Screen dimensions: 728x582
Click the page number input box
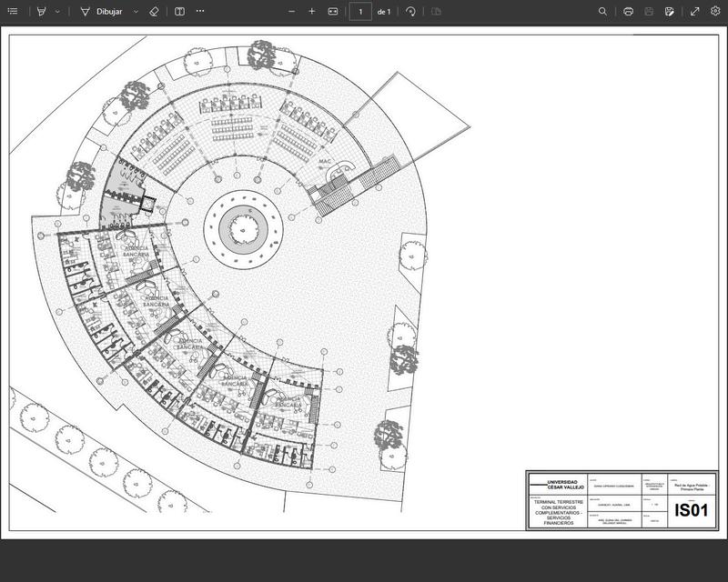tap(360, 12)
